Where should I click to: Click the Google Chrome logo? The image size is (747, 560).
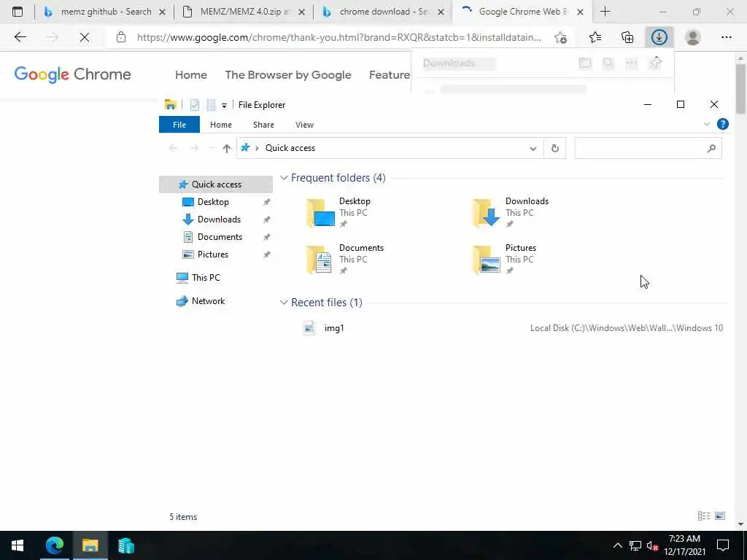coord(72,74)
